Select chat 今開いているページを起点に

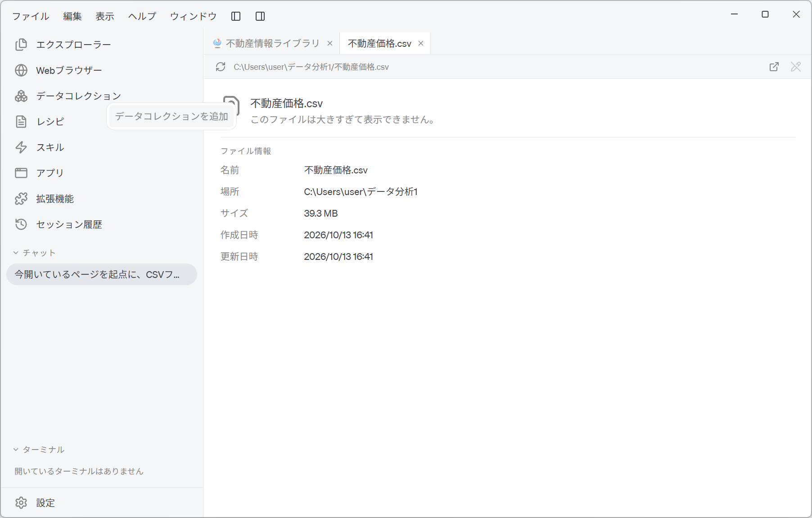coord(102,274)
